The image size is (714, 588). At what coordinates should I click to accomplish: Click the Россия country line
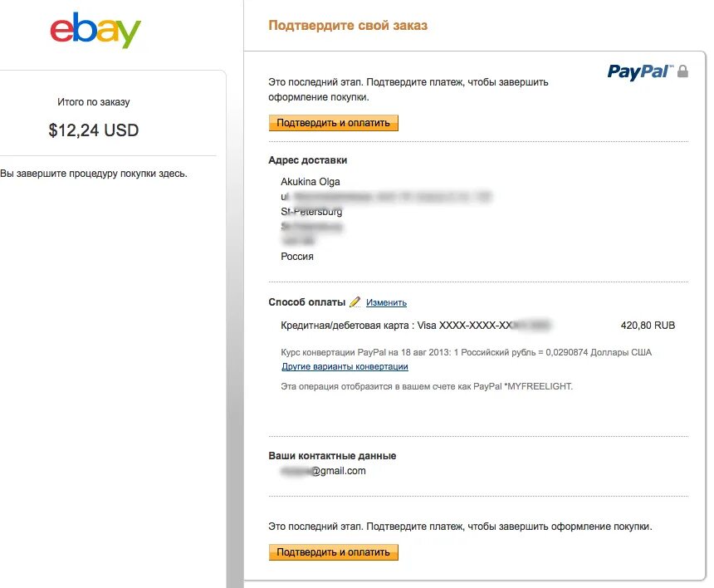click(297, 257)
